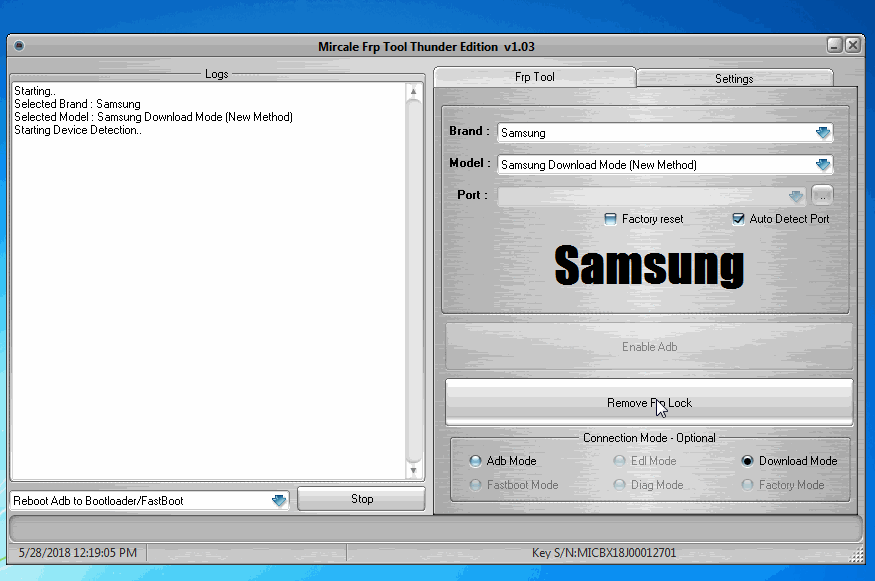
Task: Click the empty Port field
Action: point(652,196)
